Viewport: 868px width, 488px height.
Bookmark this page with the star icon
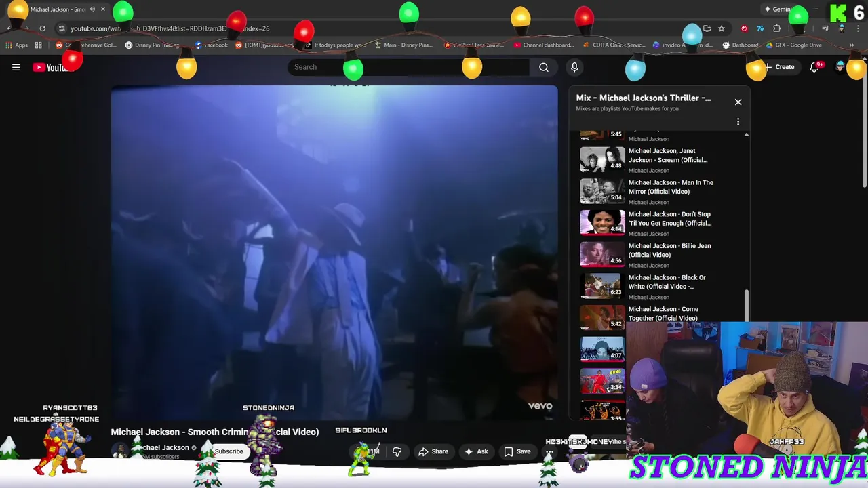(x=722, y=28)
